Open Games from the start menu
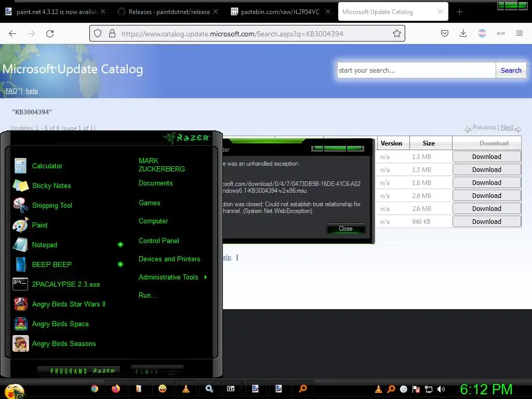The image size is (532, 399). pyautogui.click(x=149, y=203)
